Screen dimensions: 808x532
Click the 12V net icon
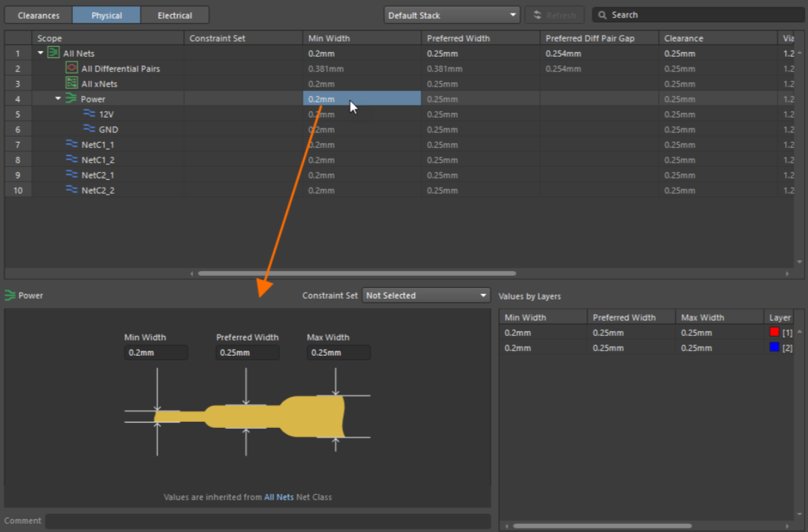[89, 114]
